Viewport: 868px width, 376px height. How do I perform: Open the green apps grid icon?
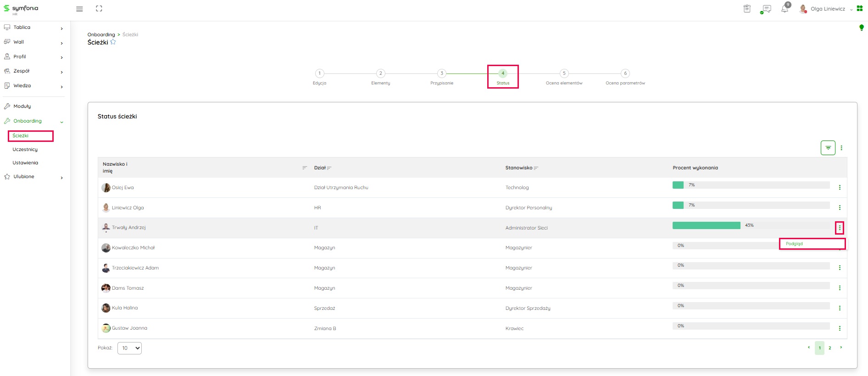point(860,9)
